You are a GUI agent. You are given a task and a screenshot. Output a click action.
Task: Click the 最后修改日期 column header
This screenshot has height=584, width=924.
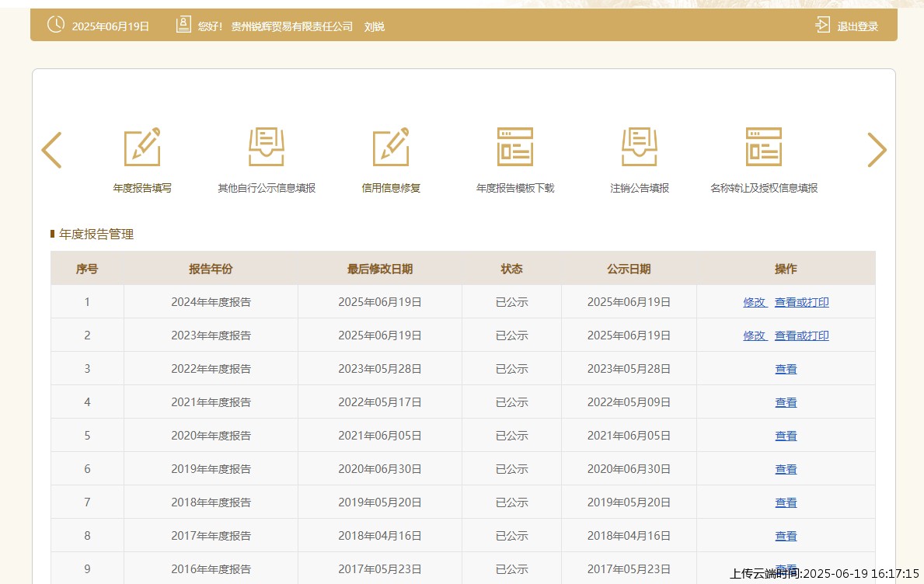click(x=379, y=269)
